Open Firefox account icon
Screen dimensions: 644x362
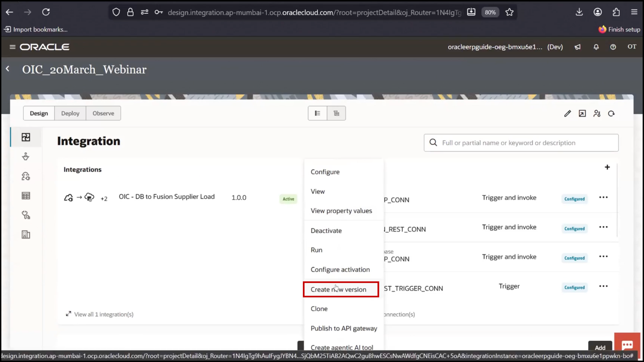click(x=598, y=12)
